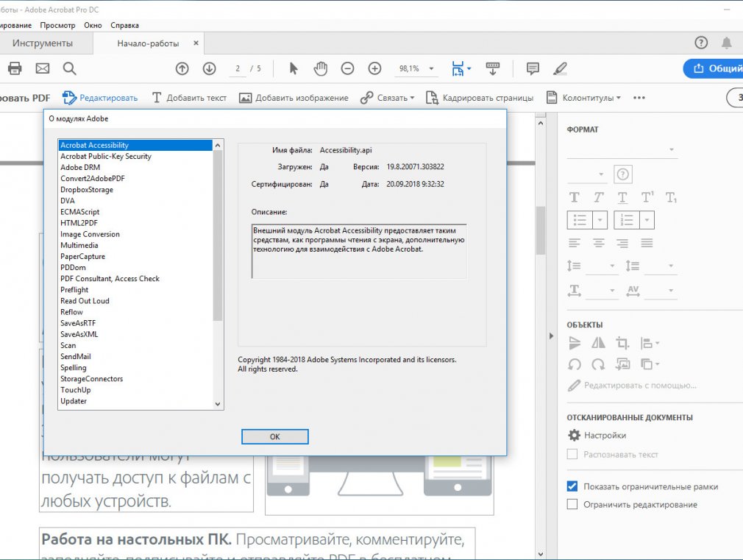Click the document vertical scrollbar thumb
The width and height of the screenshot is (743, 560).
click(541, 230)
